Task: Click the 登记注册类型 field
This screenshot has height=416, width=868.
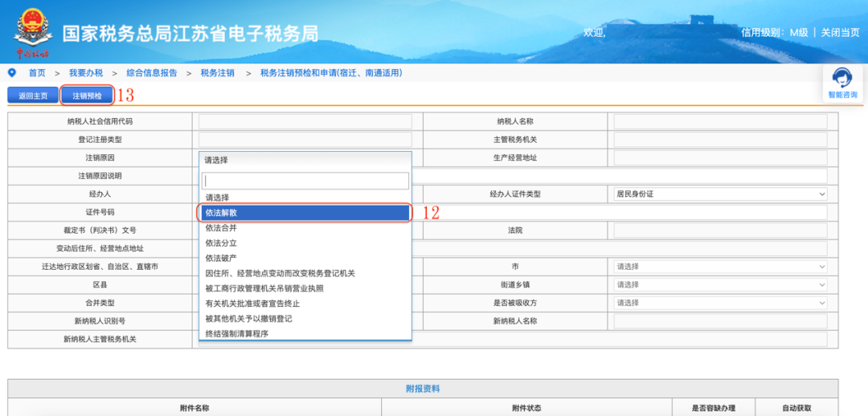Action: click(x=305, y=140)
